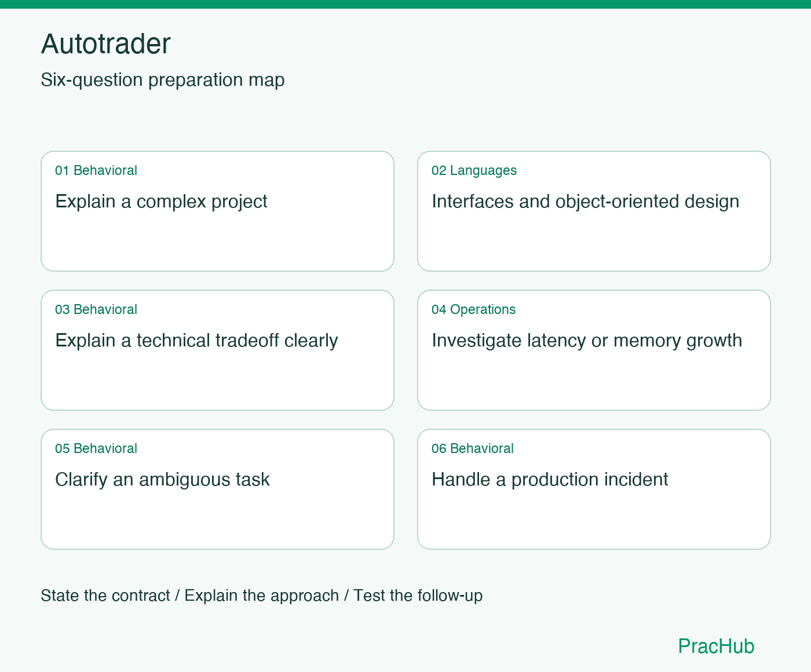Open 'Handle a production incident' card
811x672 pixels.
[x=594, y=489]
